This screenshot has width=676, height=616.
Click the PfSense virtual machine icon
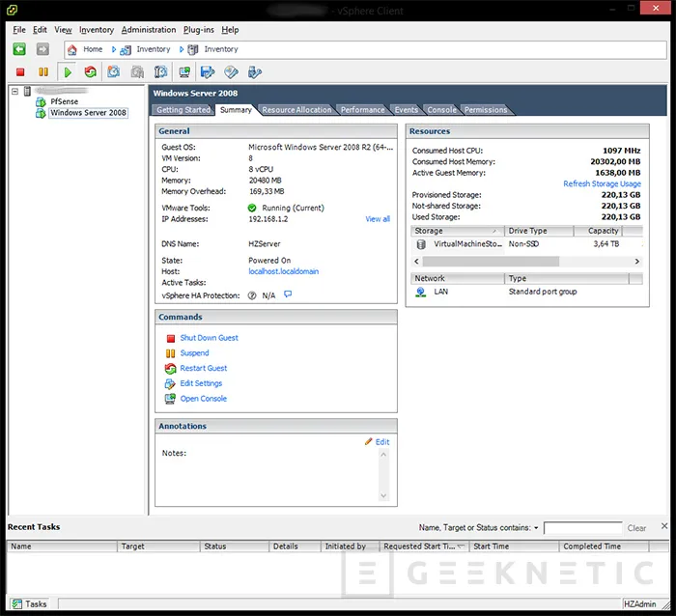[41, 101]
